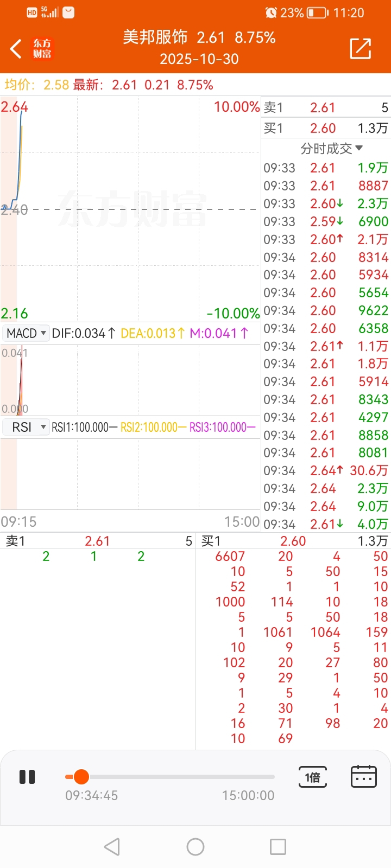Tap RSI3:100.000 value label
Screen dimensions: 391x868
pyautogui.click(x=222, y=427)
